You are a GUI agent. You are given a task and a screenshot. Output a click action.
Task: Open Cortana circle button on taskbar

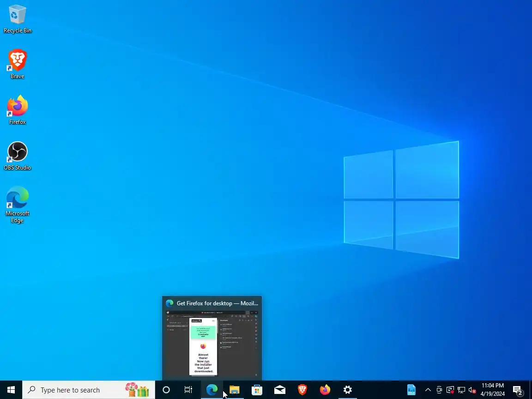[166, 390]
